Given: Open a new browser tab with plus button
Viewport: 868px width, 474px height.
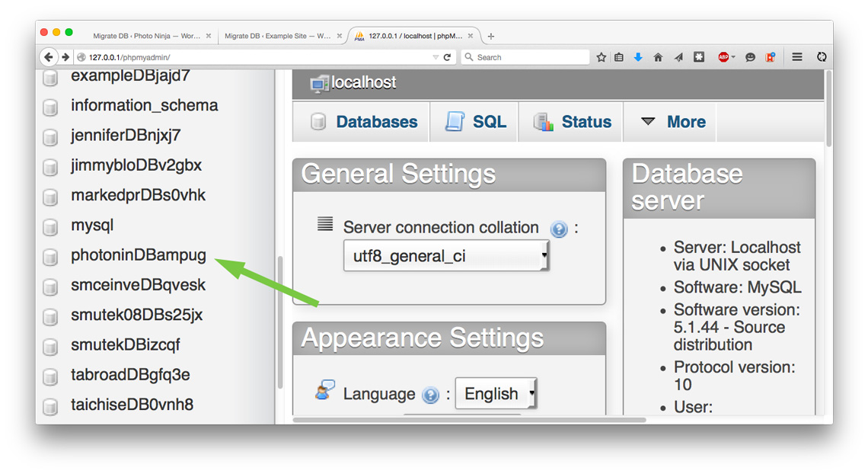Looking at the screenshot, I should (491, 36).
